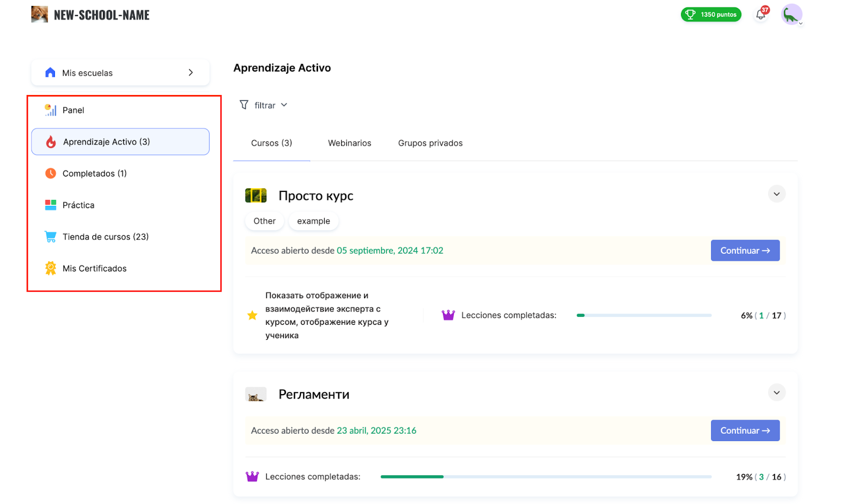Click the Panel chart icon
Image resolution: width=854 pixels, height=504 pixels.
51,110
